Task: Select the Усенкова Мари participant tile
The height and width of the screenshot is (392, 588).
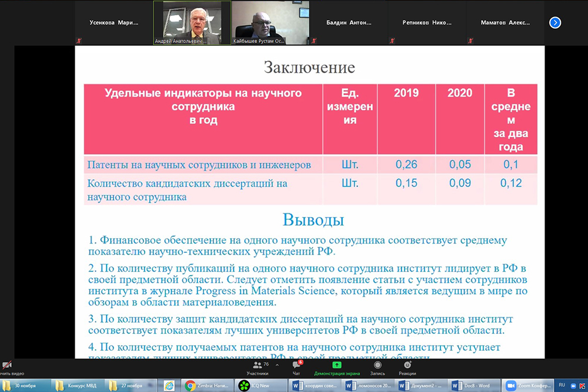Action: click(x=113, y=23)
